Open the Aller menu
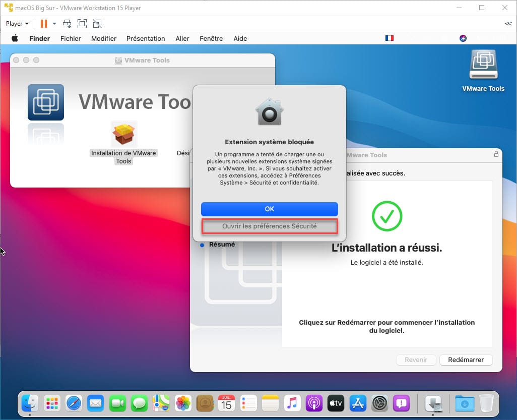Screen dimensions: 517x420 coord(182,39)
